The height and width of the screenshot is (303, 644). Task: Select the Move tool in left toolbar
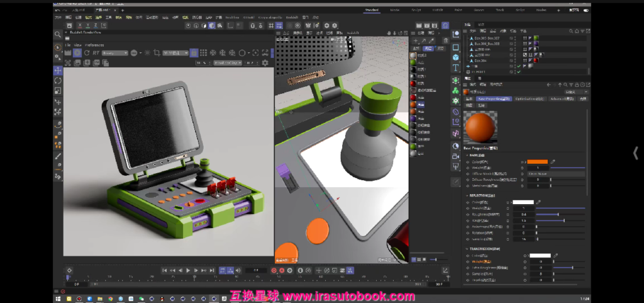coord(58,71)
